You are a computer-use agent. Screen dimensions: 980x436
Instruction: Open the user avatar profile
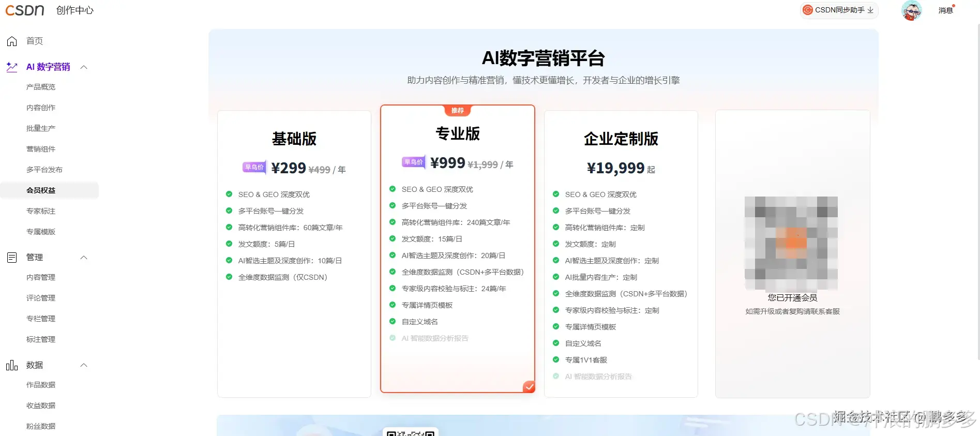coord(911,10)
